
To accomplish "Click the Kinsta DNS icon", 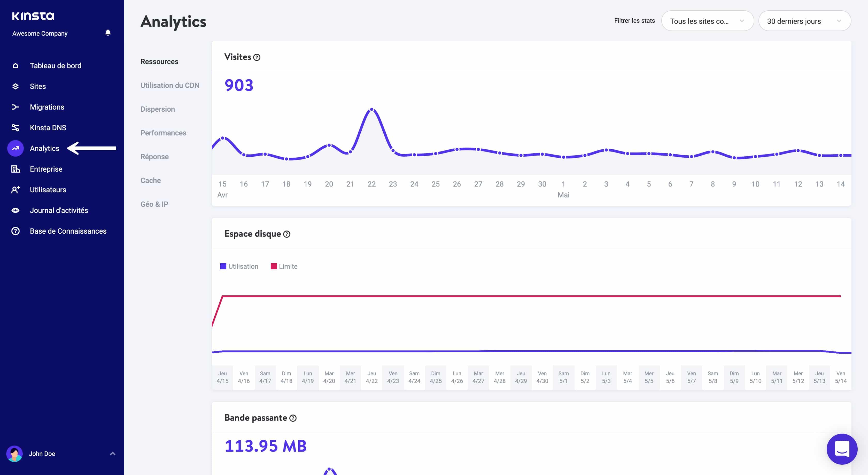I will (x=16, y=127).
